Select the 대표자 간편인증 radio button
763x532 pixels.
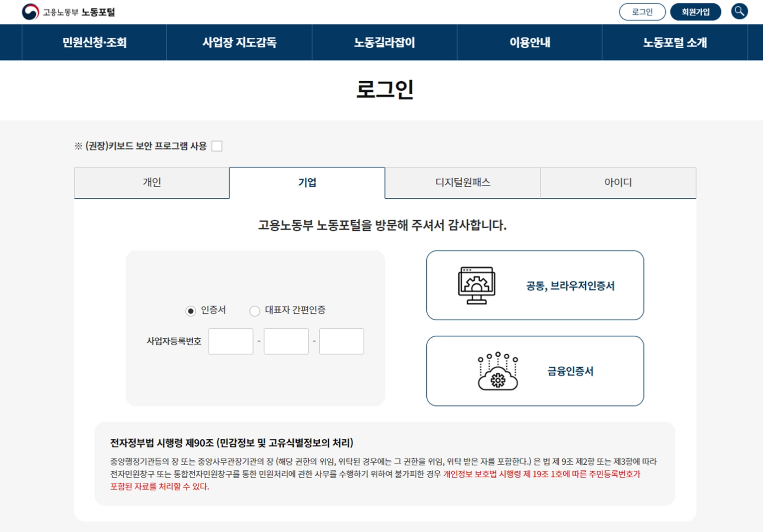(x=254, y=311)
